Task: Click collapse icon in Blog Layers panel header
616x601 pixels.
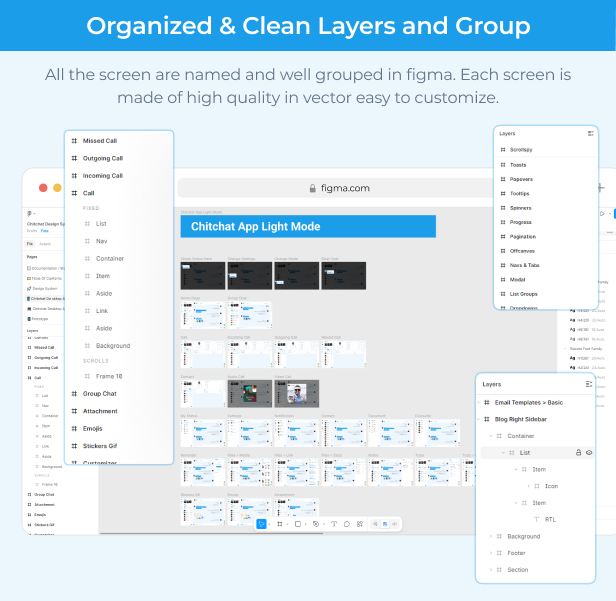Action: point(589,384)
